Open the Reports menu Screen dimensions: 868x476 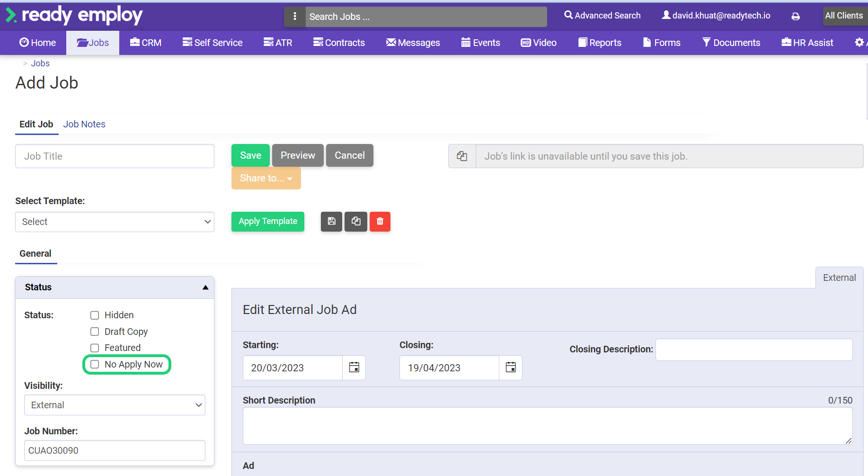pyautogui.click(x=600, y=43)
